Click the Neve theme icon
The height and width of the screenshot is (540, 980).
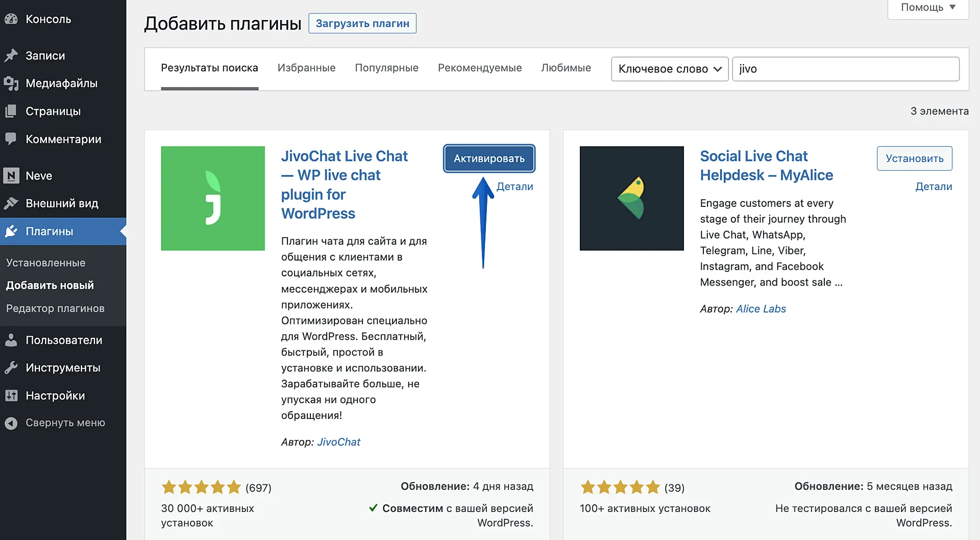[x=11, y=176]
